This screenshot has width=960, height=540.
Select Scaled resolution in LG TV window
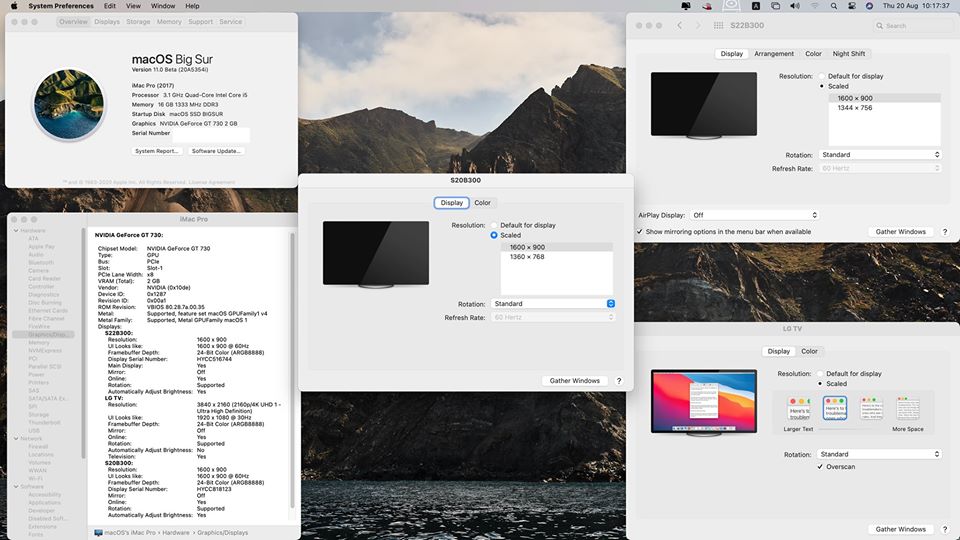coord(820,384)
